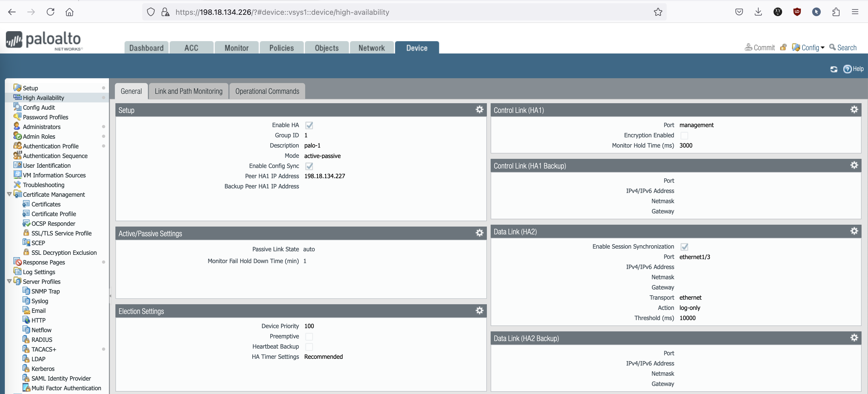This screenshot has width=868, height=394.
Task: Toggle the Preemptive checkbox
Action: click(309, 337)
